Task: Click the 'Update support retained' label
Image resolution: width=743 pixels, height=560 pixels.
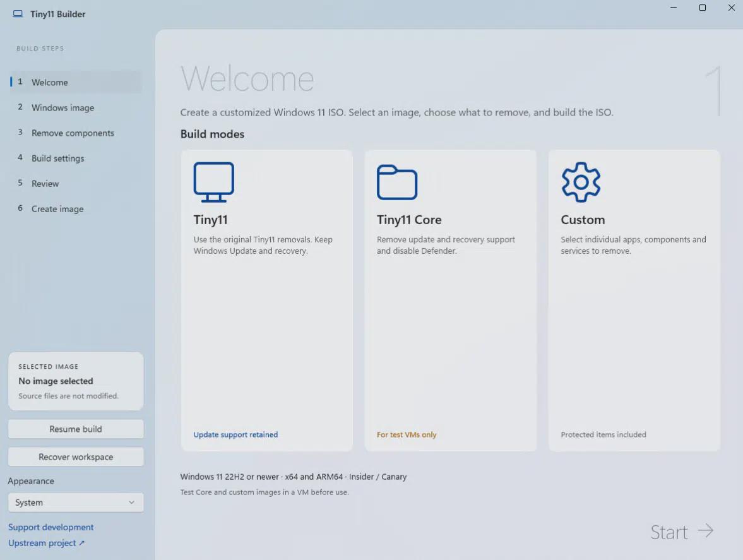Action: tap(235, 434)
